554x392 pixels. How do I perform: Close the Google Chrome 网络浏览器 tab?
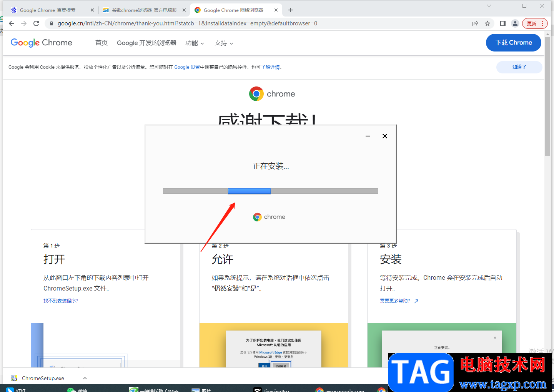tap(276, 10)
